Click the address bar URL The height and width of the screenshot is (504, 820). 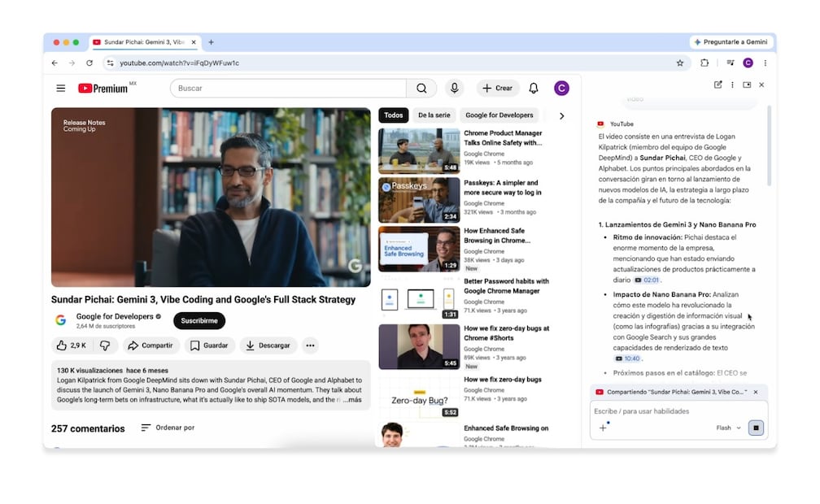click(x=179, y=63)
